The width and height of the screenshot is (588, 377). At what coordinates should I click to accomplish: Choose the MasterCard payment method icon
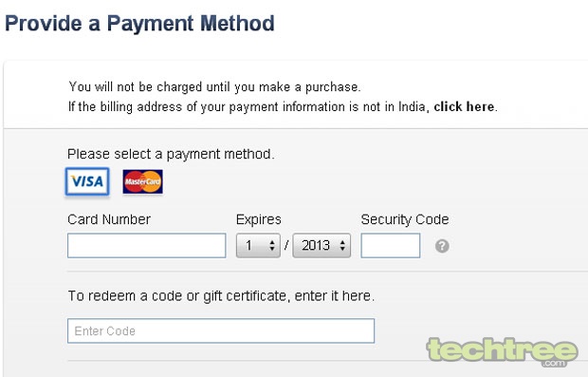pos(143,181)
